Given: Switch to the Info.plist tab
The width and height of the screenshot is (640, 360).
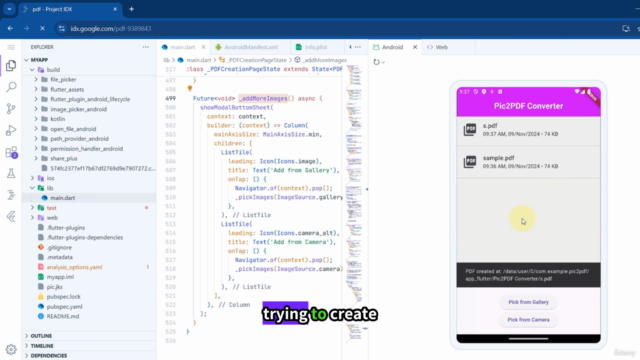Looking at the screenshot, I should tap(316, 47).
